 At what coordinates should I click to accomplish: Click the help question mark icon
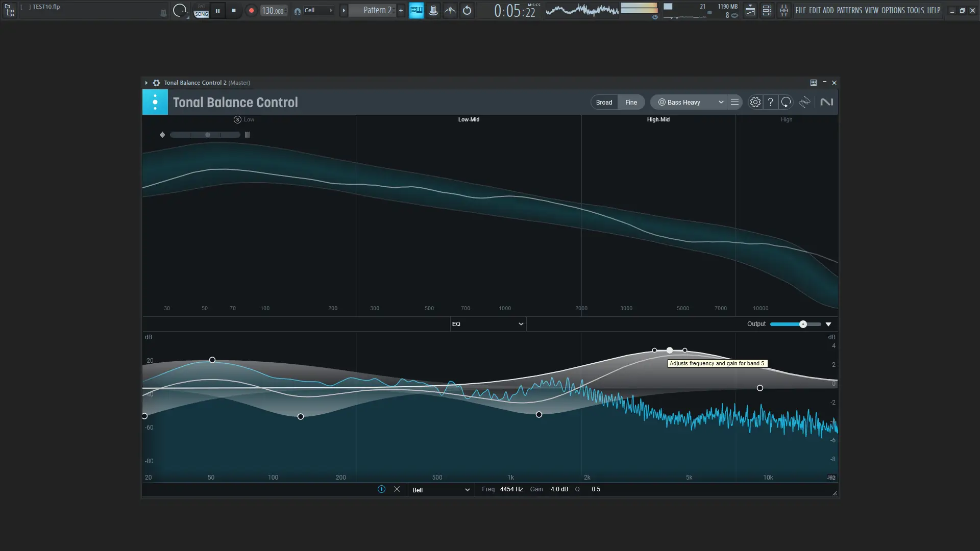[x=770, y=102]
